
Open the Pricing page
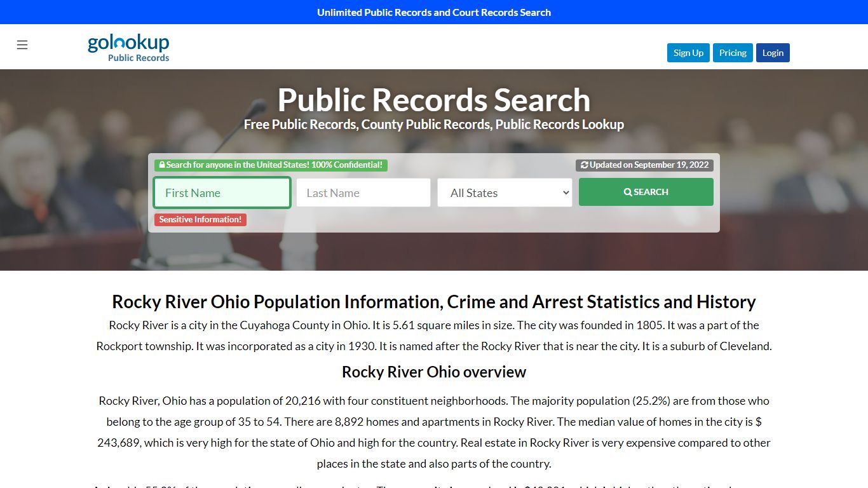(x=733, y=53)
